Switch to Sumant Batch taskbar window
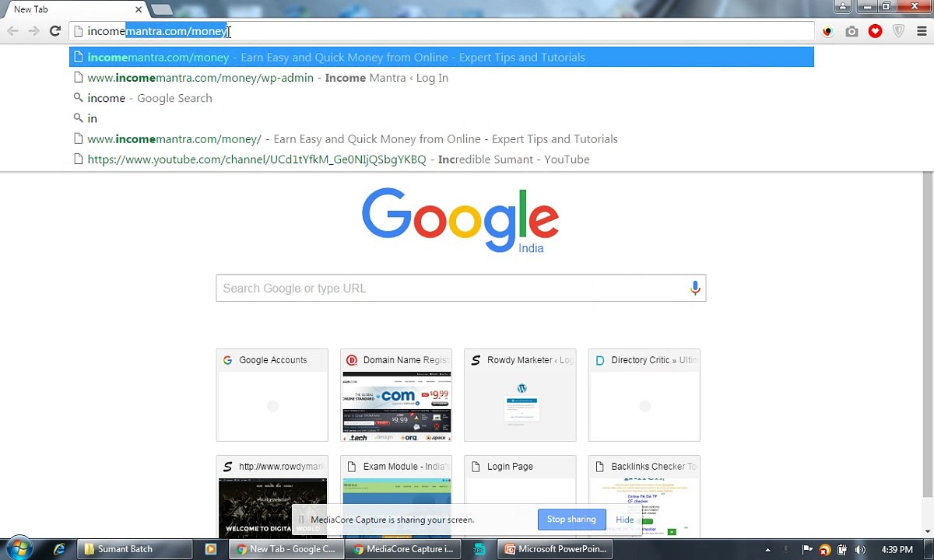This screenshot has height=560, width=934. point(135,549)
